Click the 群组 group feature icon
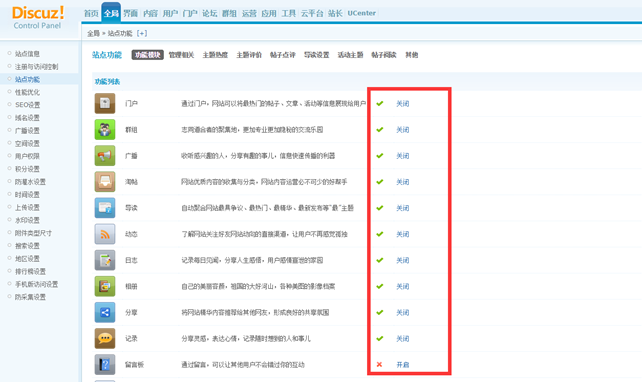Screen dimensions: 643x383 click(105, 130)
